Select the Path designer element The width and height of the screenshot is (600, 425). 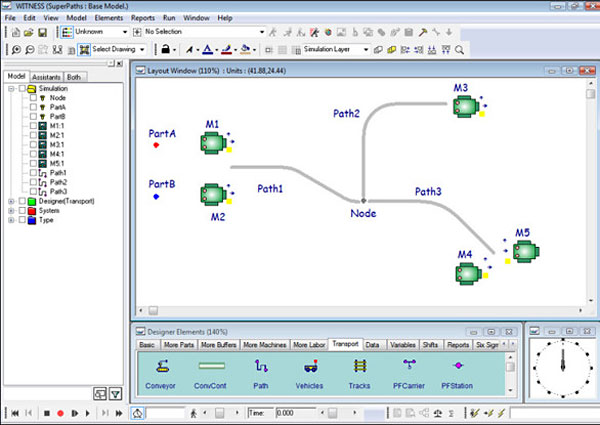(261, 374)
